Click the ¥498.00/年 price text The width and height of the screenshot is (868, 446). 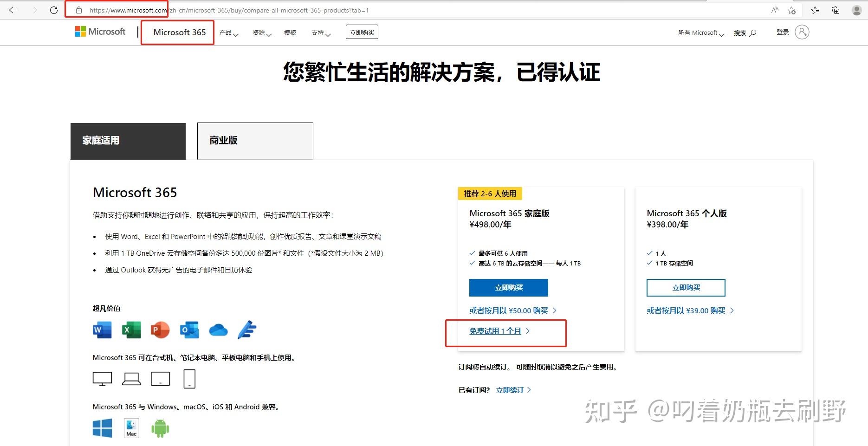[490, 225]
